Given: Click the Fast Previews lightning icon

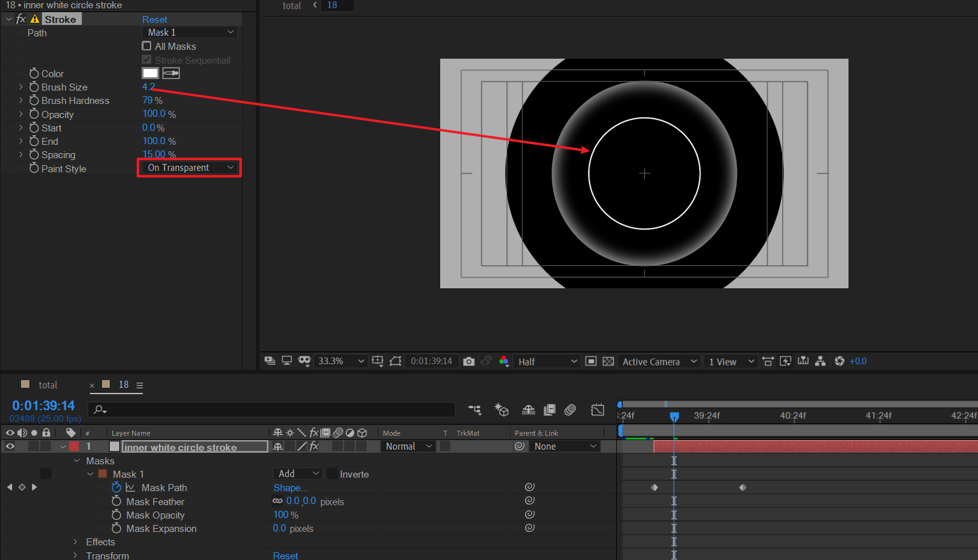Looking at the screenshot, I should point(785,361).
